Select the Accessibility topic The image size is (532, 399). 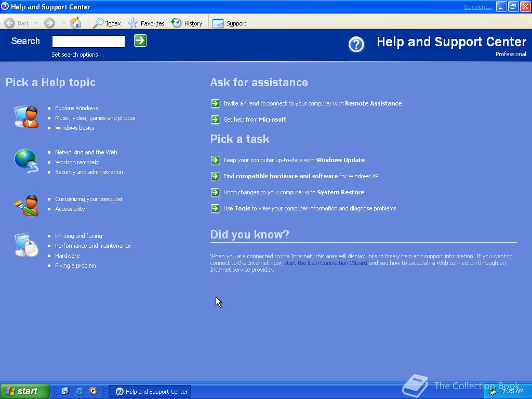[70, 209]
